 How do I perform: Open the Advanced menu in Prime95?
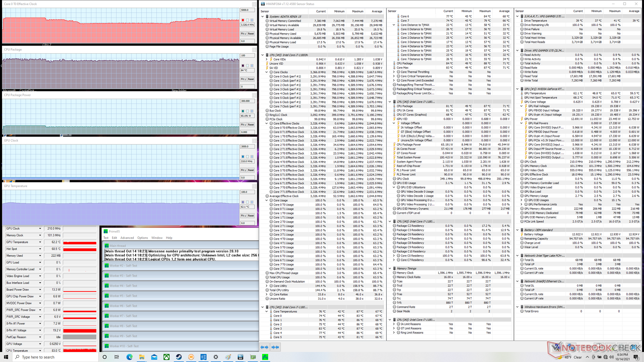pyautogui.click(x=127, y=238)
